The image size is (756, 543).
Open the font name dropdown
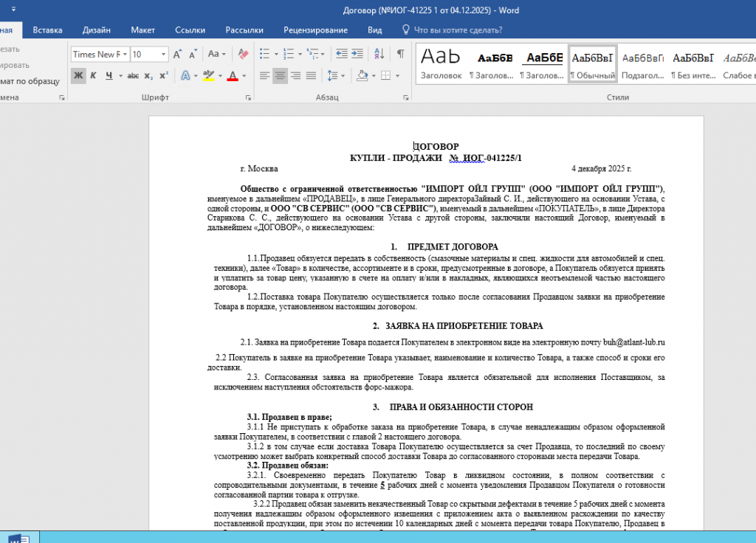click(x=125, y=55)
